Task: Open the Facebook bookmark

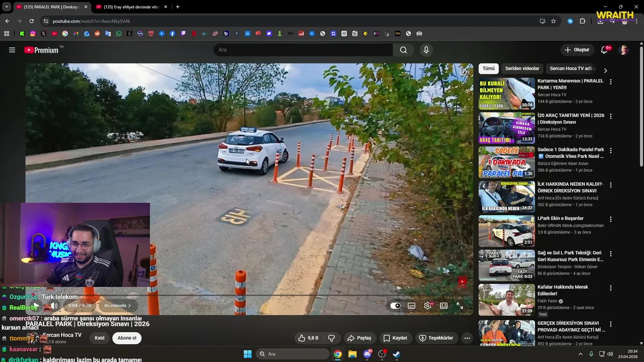Action: (x=173, y=34)
